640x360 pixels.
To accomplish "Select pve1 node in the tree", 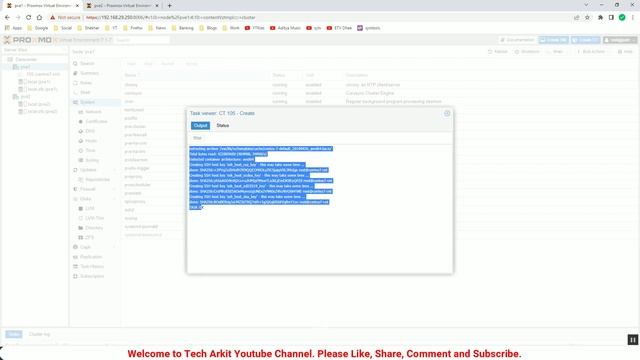I will (24, 67).
